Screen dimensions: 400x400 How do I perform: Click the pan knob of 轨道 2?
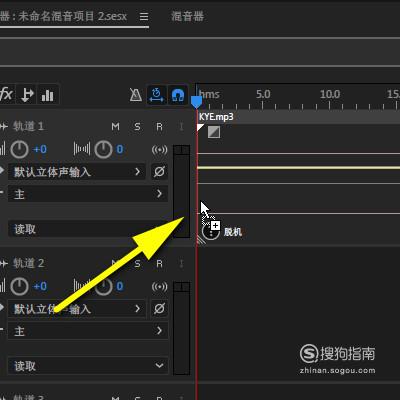click(x=103, y=287)
